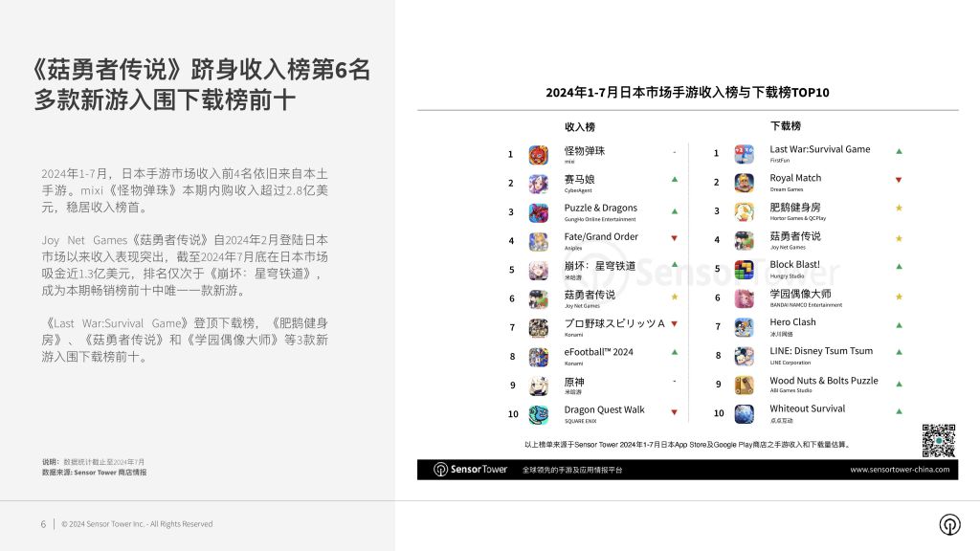Screen dimensions: 980x551
Task: Click the 赛马娘 game icon
Action: (x=538, y=184)
